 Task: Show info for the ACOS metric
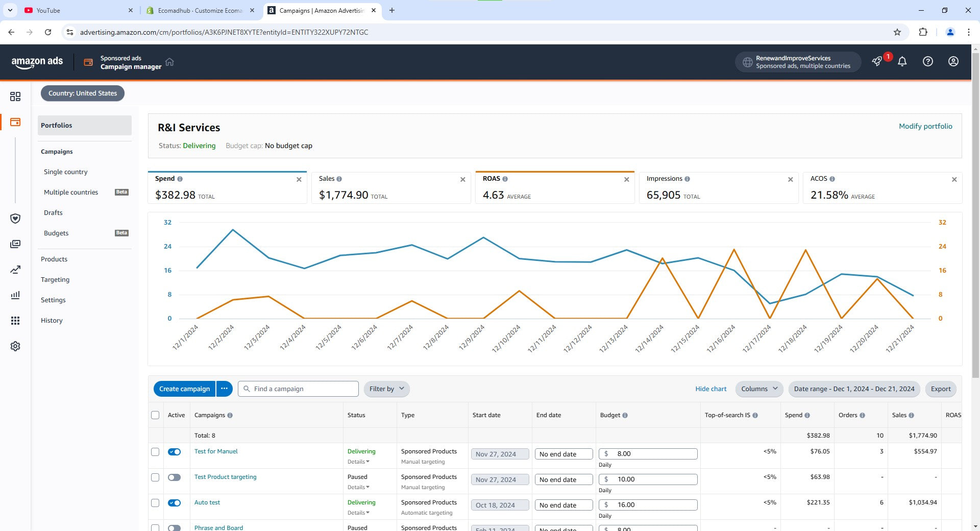point(832,179)
